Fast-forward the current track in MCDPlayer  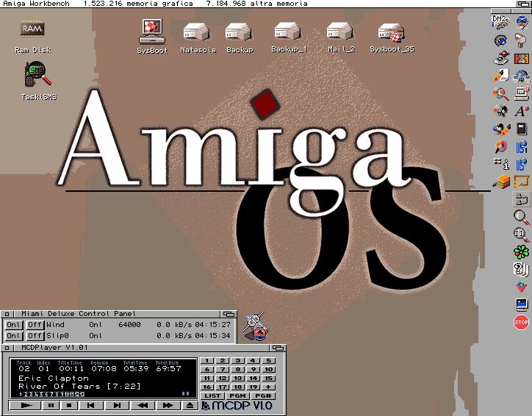point(168,405)
